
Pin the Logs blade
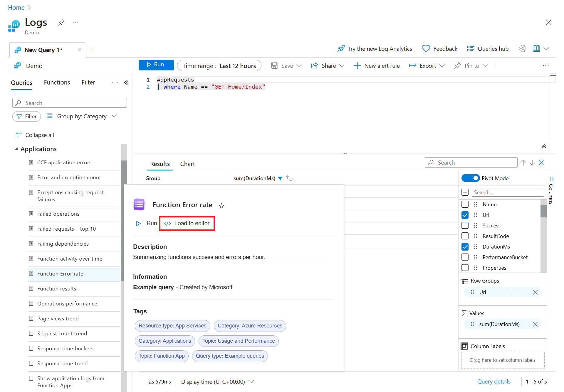[x=61, y=23]
